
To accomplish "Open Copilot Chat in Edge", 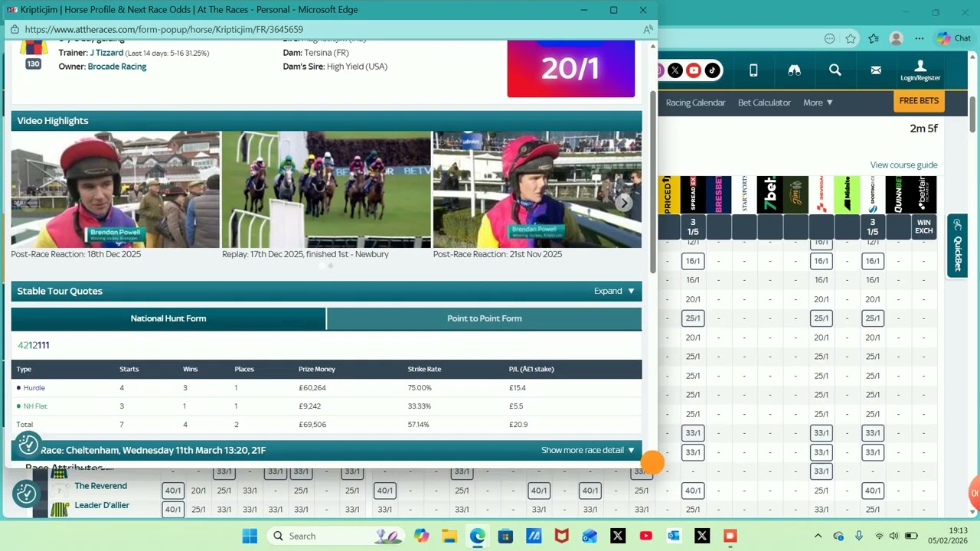I will [953, 38].
